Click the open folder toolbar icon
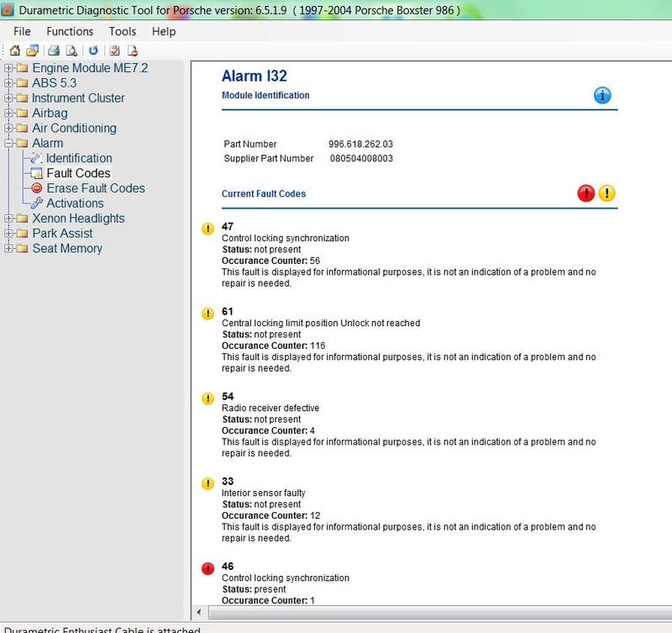 pos(33,50)
